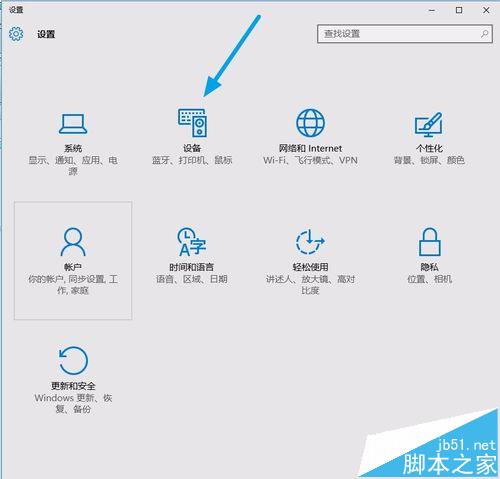Select the 系统 category label
This screenshot has height=479, width=500.
click(73, 148)
